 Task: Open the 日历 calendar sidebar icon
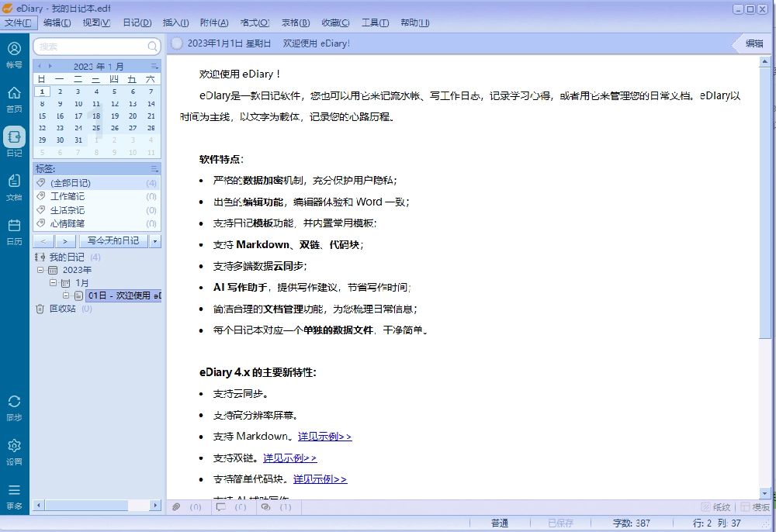(14, 231)
